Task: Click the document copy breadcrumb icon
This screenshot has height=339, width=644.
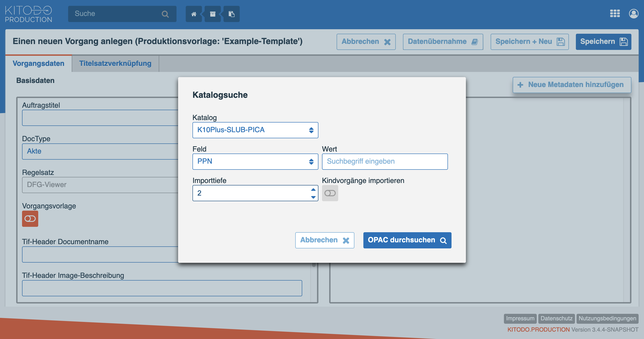Action: point(232,14)
